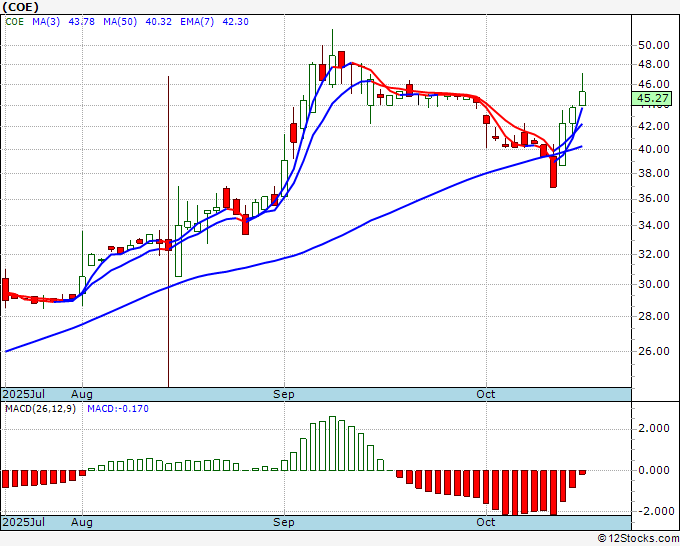The width and height of the screenshot is (680, 546).
Task: Click the 36.00 price axis label
Action: point(654,199)
